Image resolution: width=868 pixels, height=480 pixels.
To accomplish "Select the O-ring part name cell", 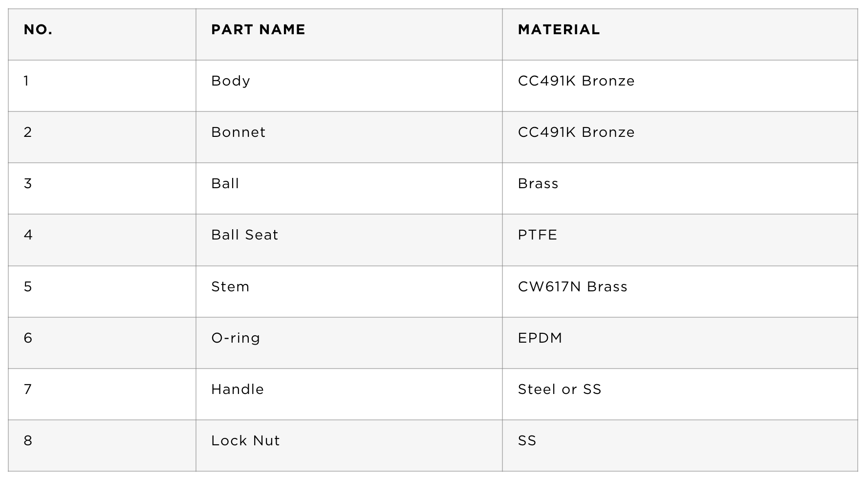I will click(x=349, y=343).
